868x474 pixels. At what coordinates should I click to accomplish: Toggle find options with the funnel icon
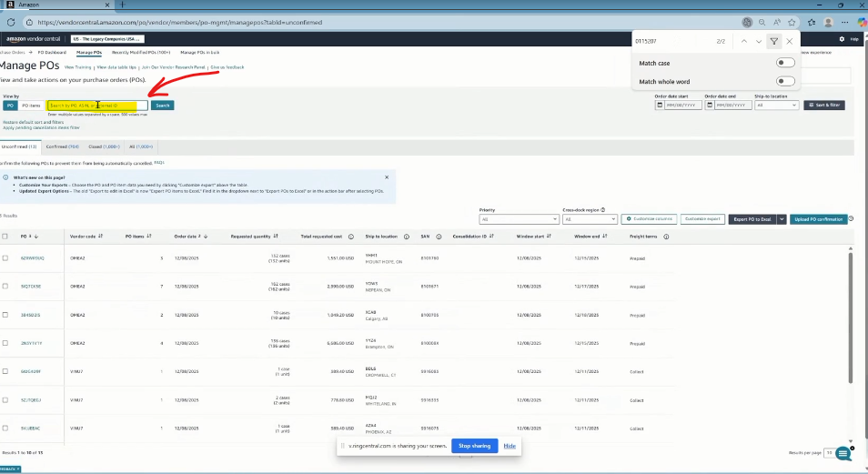coord(774,41)
